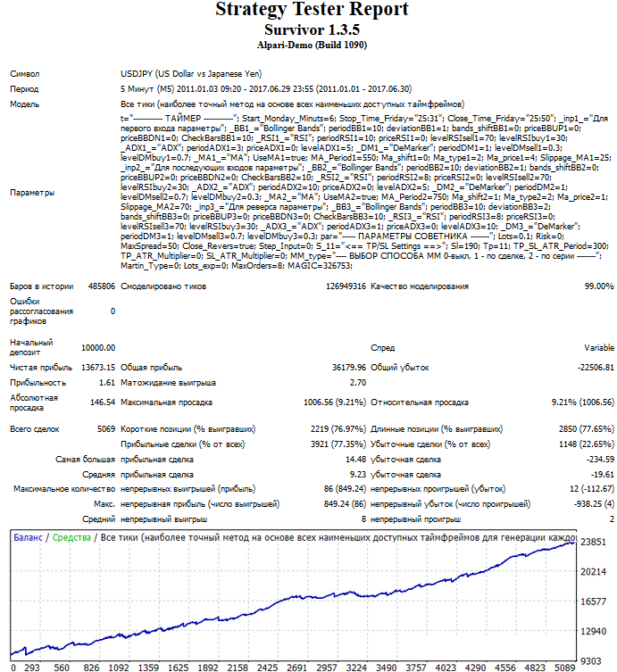Click 'Чистая прибыль' label
This screenshot has height=672, width=617.
tap(41, 368)
